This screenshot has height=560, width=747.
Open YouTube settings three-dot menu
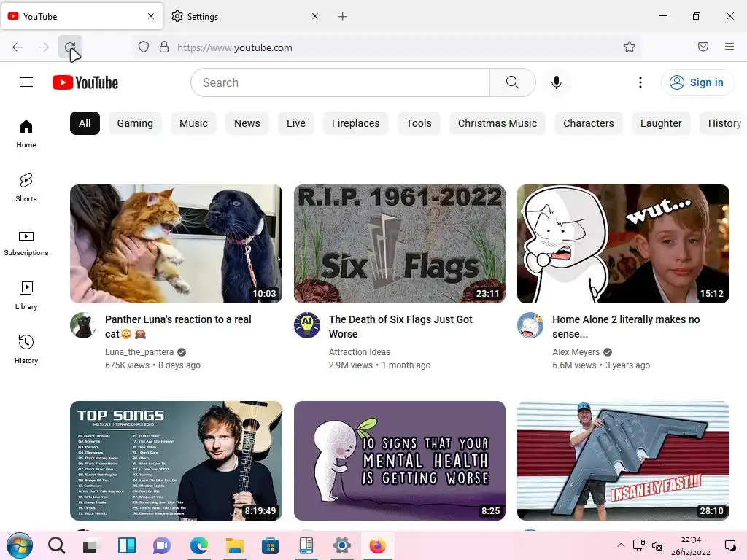[640, 82]
